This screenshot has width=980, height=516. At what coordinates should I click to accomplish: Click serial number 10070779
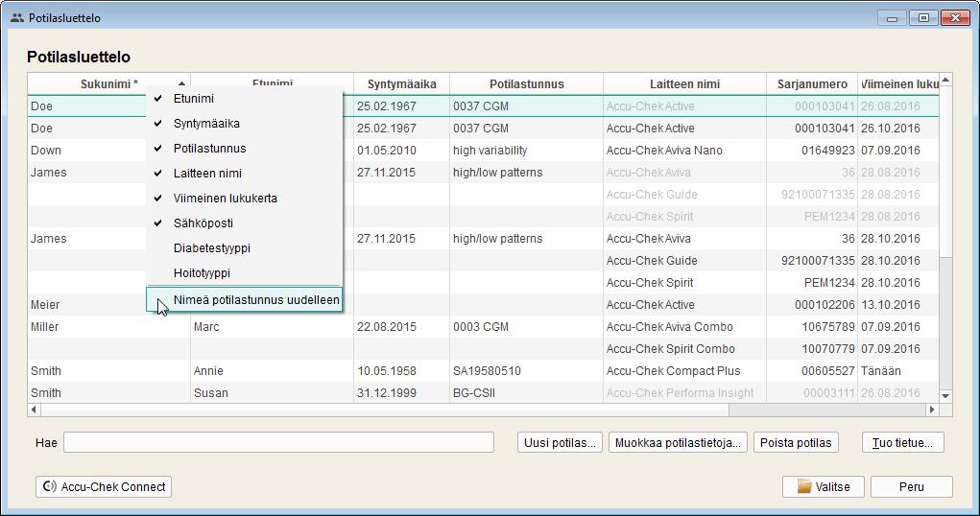[828, 348]
